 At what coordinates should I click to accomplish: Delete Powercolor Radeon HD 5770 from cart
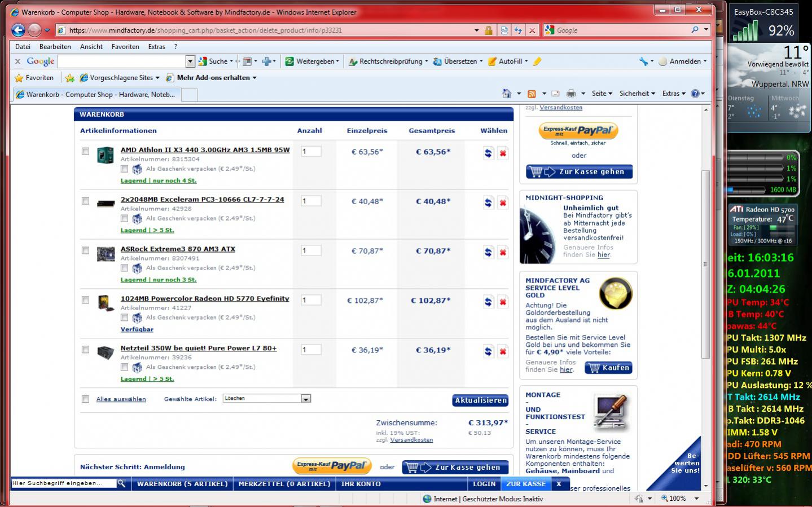tap(503, 302)
